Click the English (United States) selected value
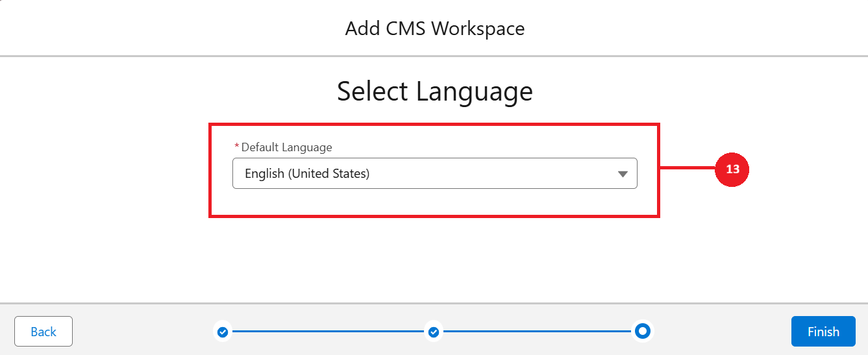The height and width of the screenshot is (355, 868). click(x=307, y=173)
